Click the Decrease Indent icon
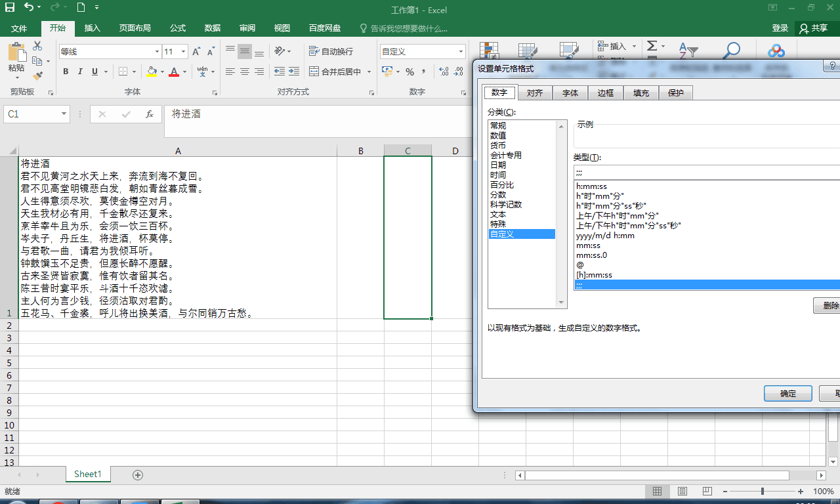Image resolution: width=840 pixels, height=504 pixels. [x=280, y=72]
